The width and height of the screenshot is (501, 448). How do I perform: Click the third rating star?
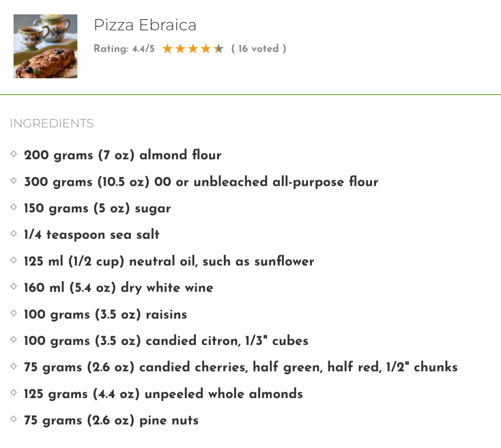pyautogui.click(x=193, y=49)
